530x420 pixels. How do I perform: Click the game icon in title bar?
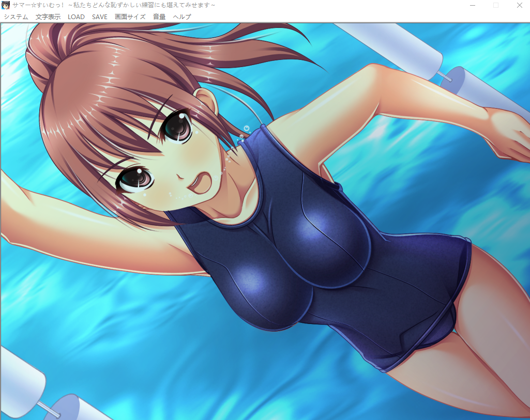coord(6,5)
